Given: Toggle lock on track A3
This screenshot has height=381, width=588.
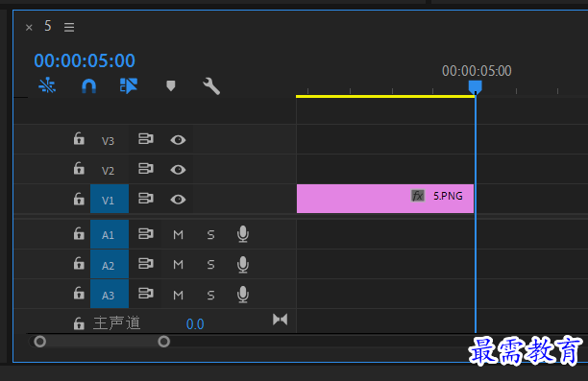Looking at the screenshot, I should point(79,294).
